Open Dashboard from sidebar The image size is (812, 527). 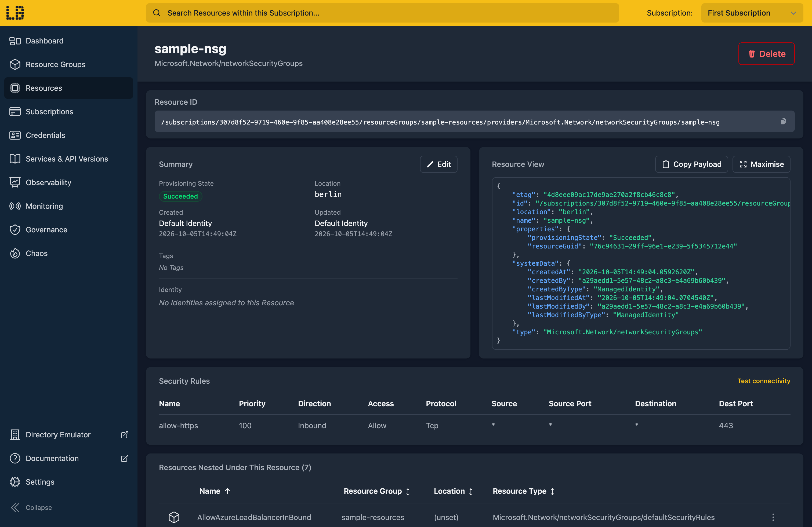pos(68,41)
